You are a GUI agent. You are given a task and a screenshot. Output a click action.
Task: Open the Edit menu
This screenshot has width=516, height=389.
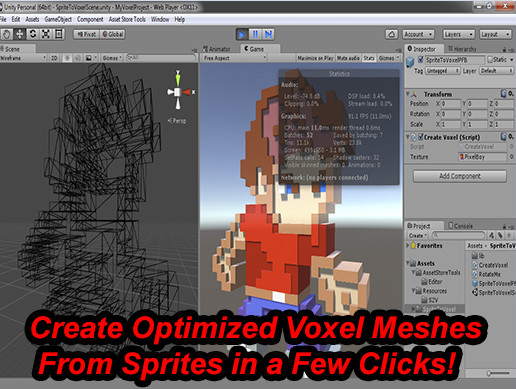(16, 19)
